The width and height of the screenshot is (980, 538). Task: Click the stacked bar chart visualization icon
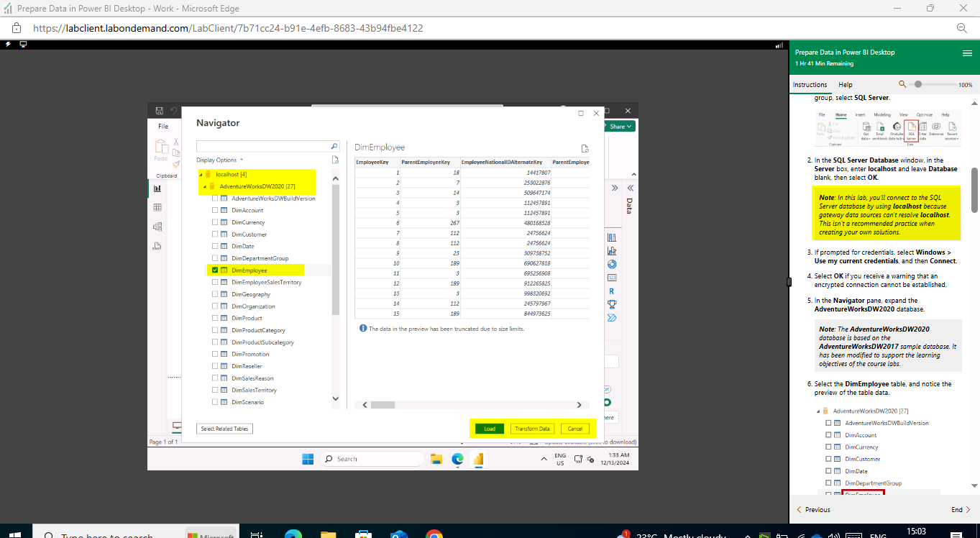click(x=612, y=236)
